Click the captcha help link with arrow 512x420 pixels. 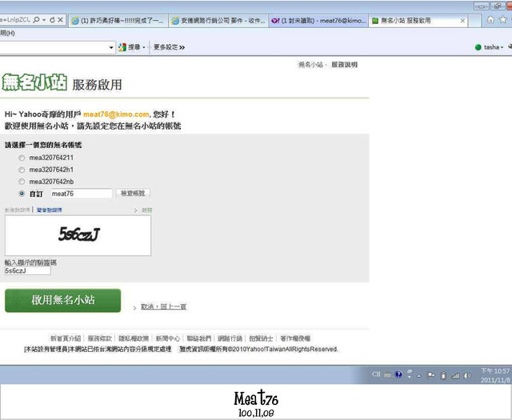(x=143, y=210)
